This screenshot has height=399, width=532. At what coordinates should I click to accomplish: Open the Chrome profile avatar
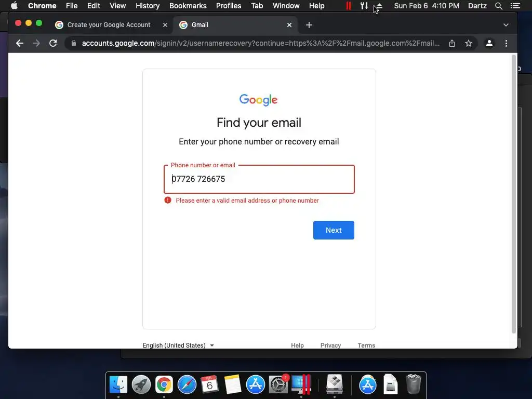(x=489, y=43)
